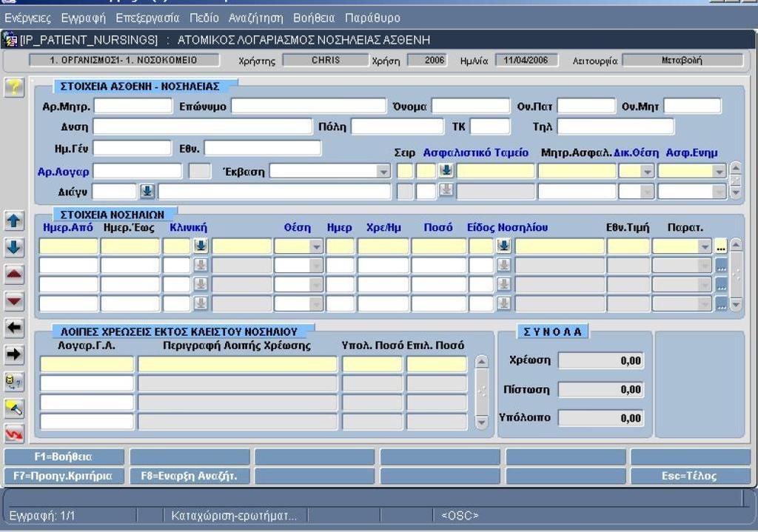Open the Παράθυρο menu
Image resolution: width=758 pixels, height=532 pixels.
[372, 18]
